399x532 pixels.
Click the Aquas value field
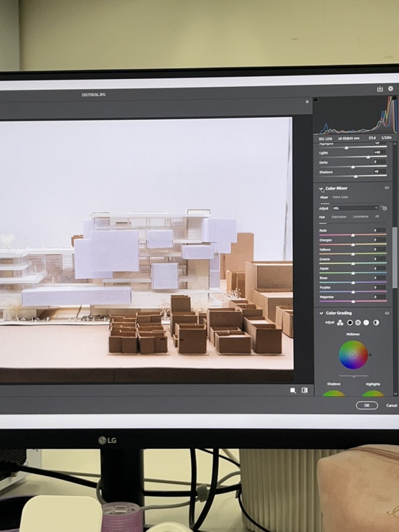point(379,268)
